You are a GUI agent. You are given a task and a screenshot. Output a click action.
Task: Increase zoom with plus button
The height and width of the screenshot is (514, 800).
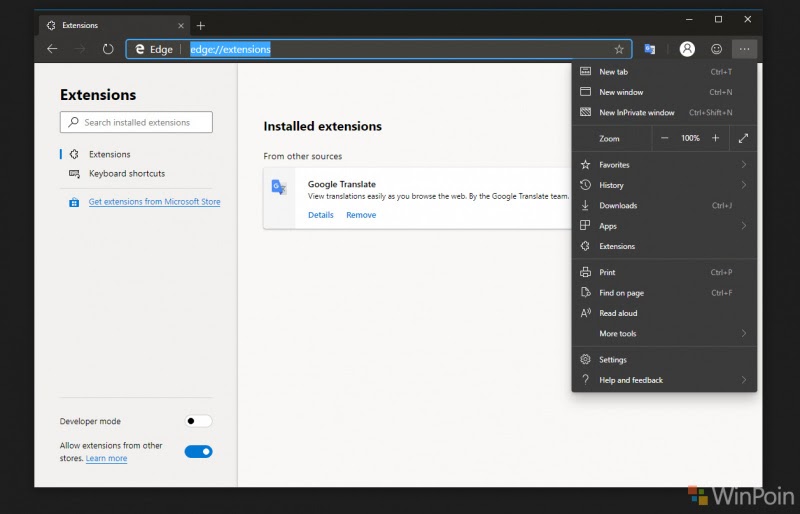[715, 138]
